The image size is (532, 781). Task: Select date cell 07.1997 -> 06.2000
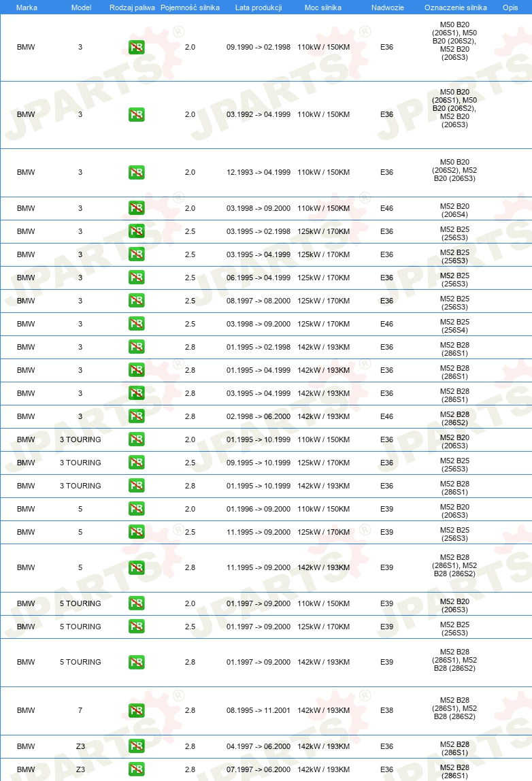click(x=259, y=769)
